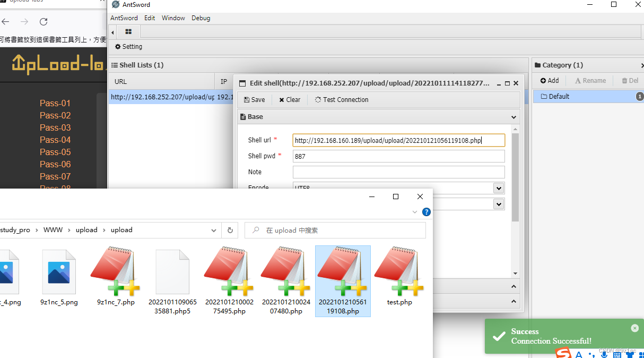The image size is (644, 358).
Task: Add a new category
Action: [x=550, y=81]
